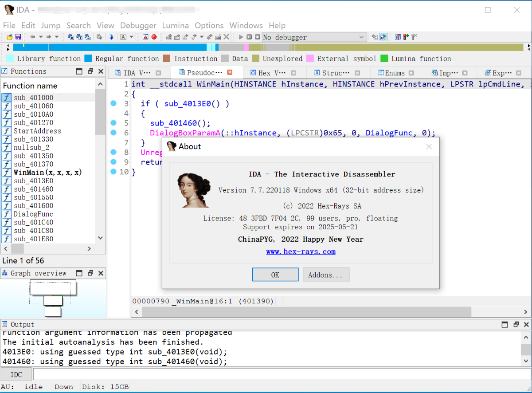Click the open file toolbar icon
532x393 pixels.
tap(10, 37)
